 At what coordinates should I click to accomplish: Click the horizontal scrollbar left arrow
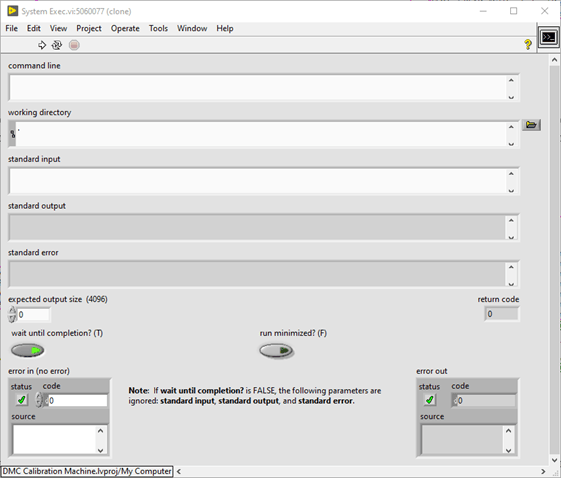click(179, 472)
